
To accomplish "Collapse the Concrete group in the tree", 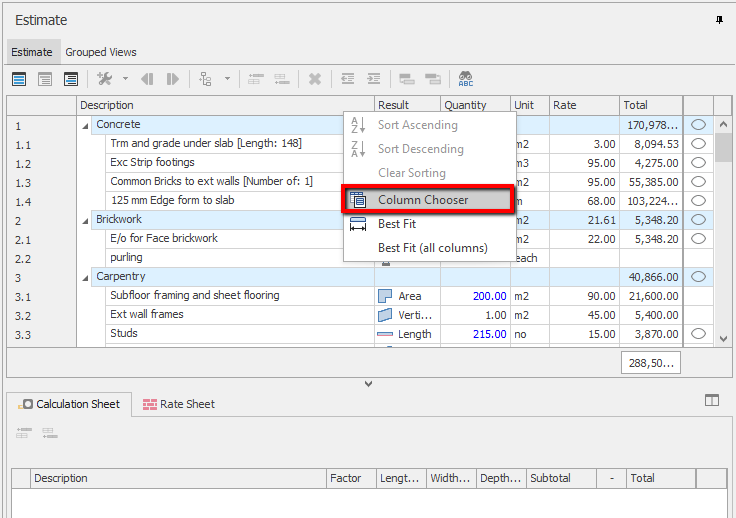I will point(85,125).
